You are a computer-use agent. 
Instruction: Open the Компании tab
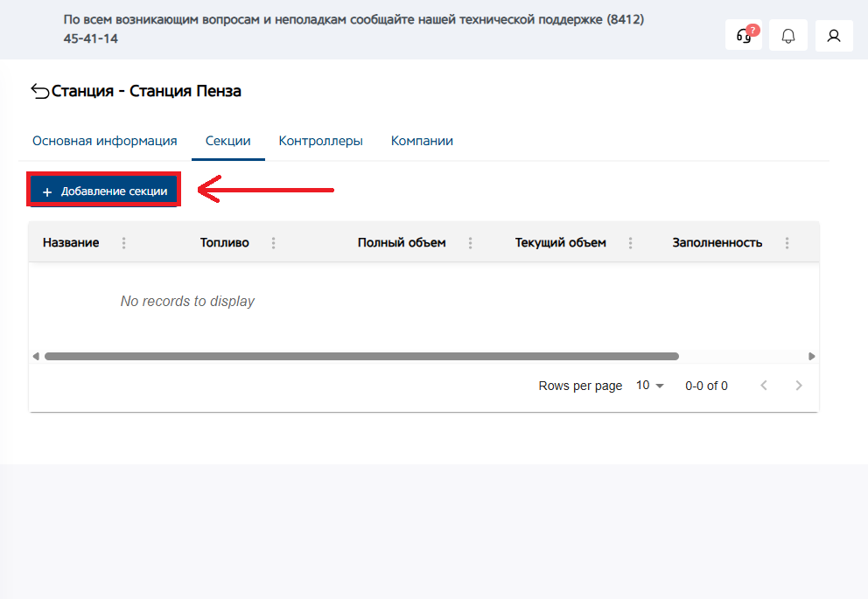coord(422,141)
